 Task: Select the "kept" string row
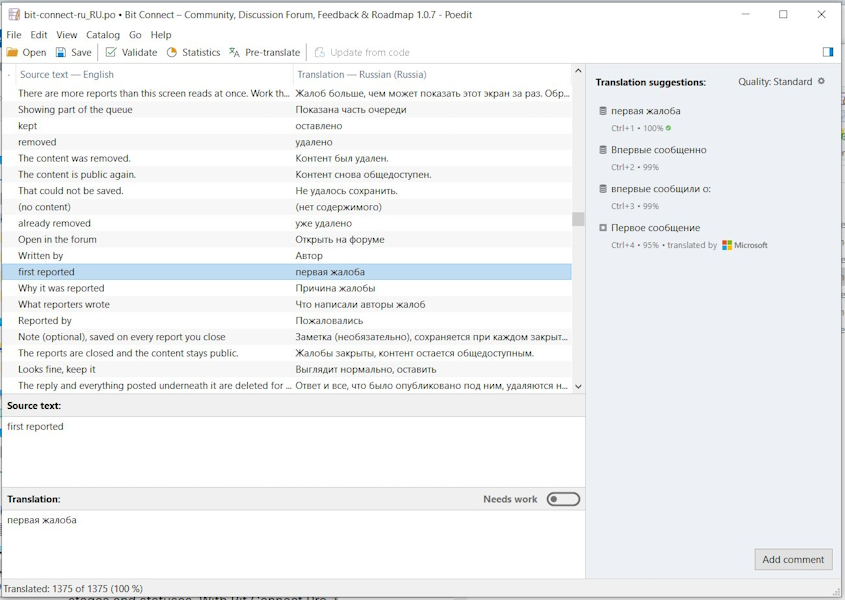[287, 126]
